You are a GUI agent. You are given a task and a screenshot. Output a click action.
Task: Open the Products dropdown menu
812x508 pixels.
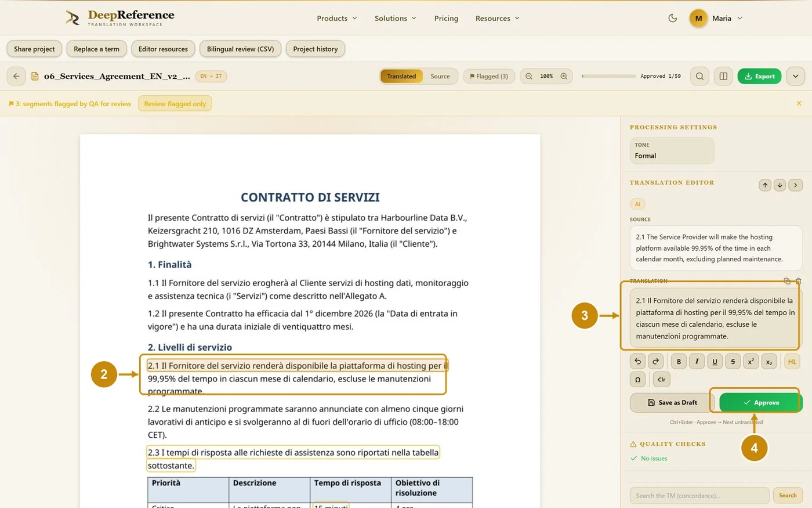click(337, 19)
